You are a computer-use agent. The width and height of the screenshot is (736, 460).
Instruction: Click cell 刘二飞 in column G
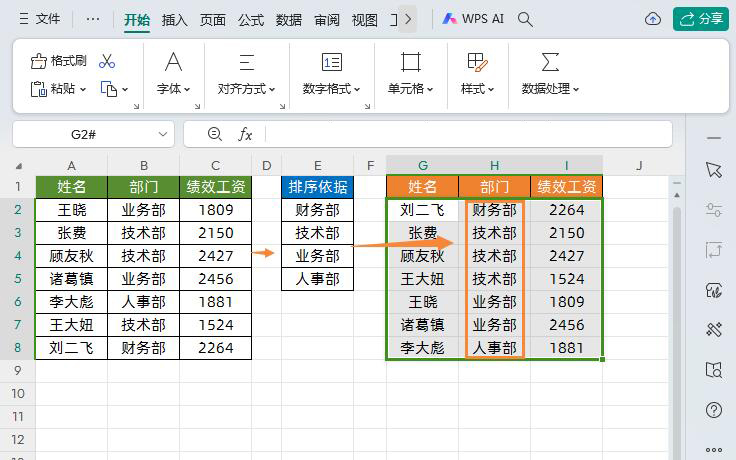pyautogui.click(x=422, y=210)
